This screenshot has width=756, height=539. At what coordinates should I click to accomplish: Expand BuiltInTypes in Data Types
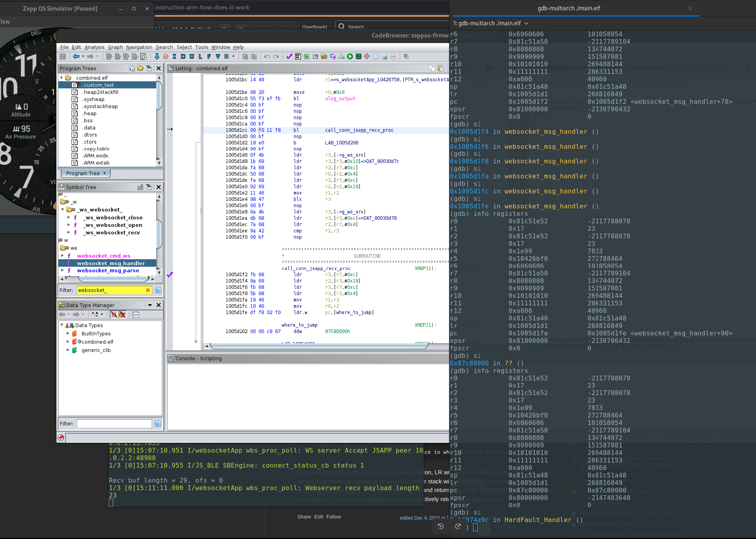[68, 333]
